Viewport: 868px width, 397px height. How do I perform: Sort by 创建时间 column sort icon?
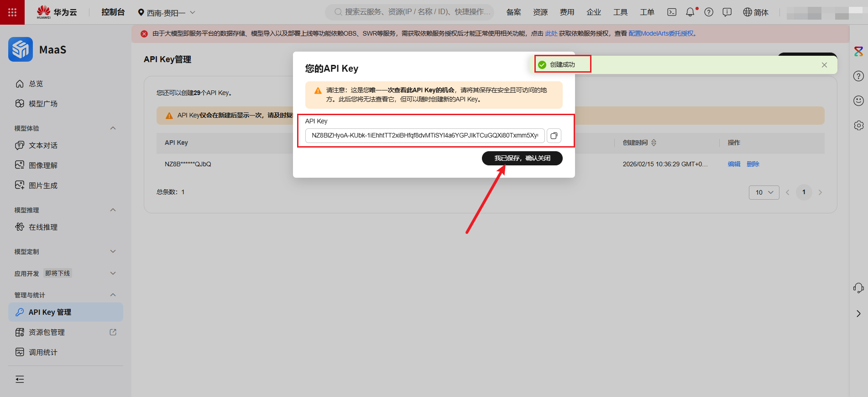tap(654, 143)
